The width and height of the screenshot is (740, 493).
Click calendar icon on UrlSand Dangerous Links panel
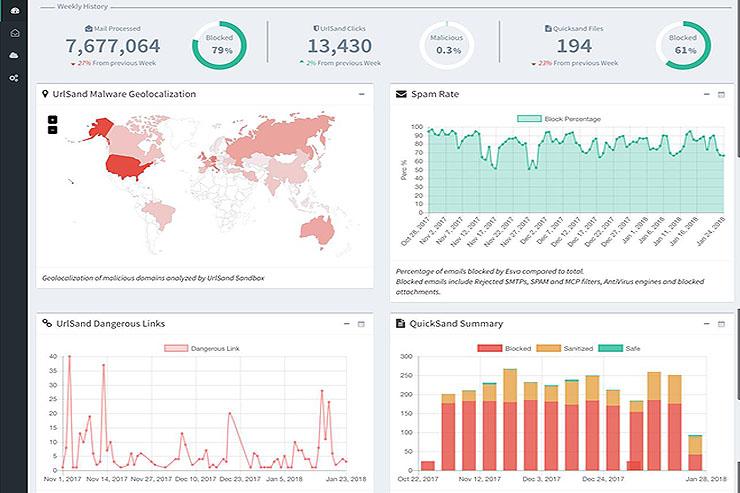[x=361, y=324]
